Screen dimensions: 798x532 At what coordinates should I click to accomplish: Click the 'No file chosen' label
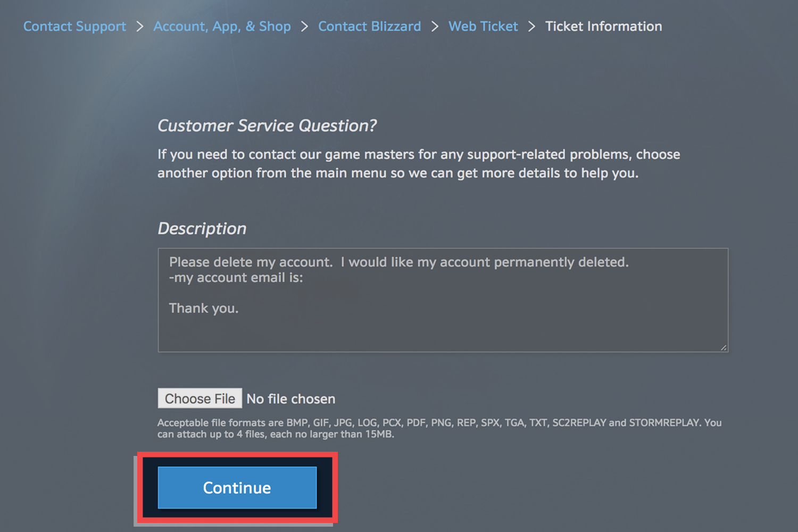[x=290, y=398]
